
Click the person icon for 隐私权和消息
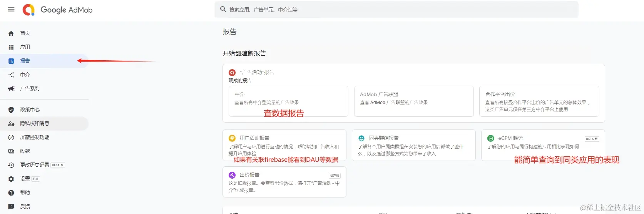(11, 124)
